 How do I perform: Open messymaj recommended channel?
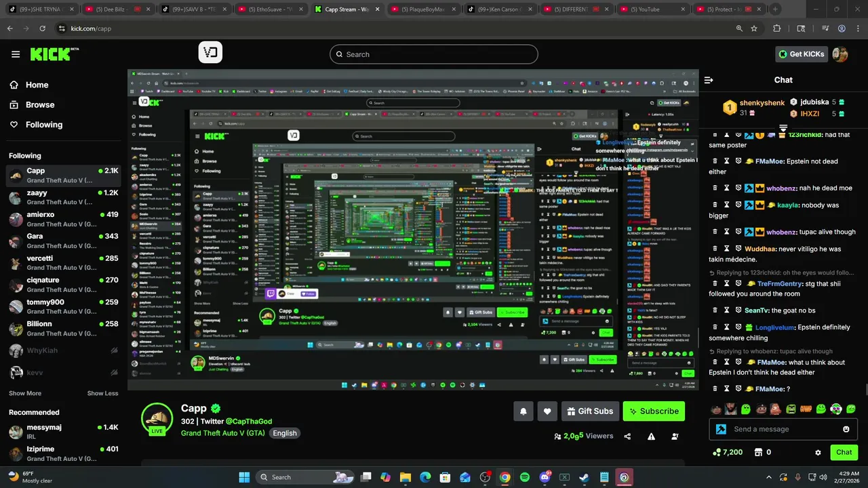point(64,432)
